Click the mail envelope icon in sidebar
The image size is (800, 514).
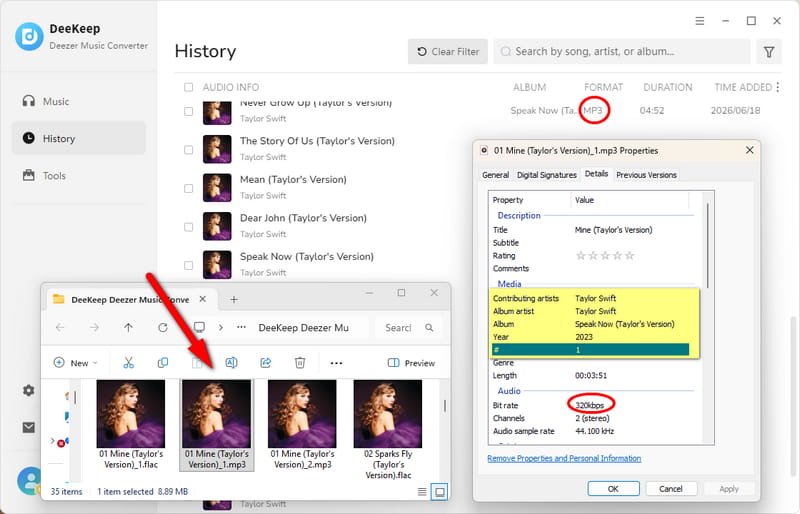coord(29,427)
